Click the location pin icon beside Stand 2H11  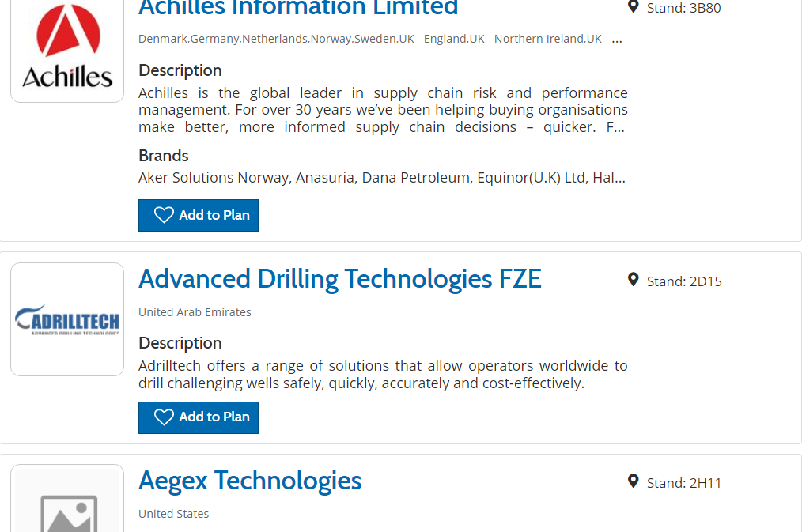click(633, 481)
